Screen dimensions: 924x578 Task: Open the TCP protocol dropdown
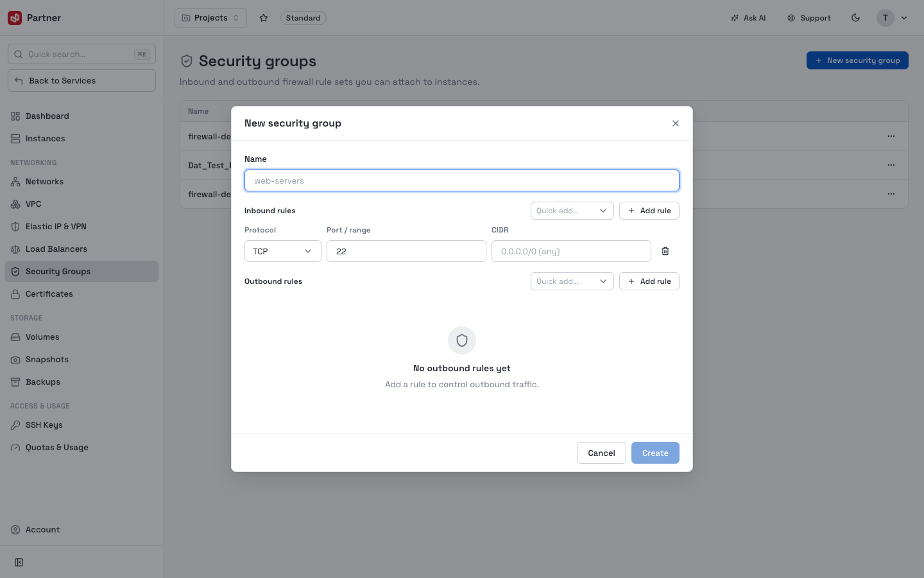(283, 251)
